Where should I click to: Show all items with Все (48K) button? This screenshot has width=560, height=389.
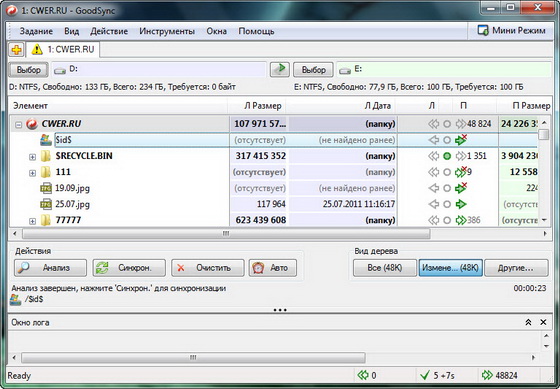tap(385, 268)
